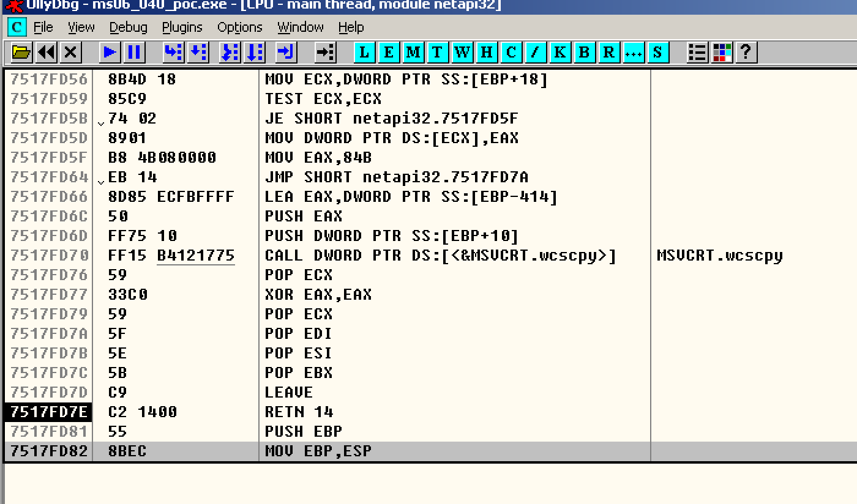Close the debugged program via X icon

(71, 52)
